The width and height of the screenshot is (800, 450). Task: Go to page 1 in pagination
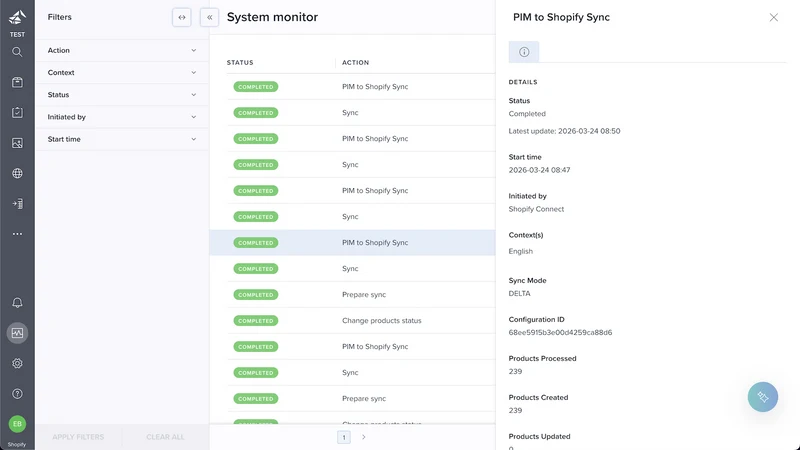(344, 437)
